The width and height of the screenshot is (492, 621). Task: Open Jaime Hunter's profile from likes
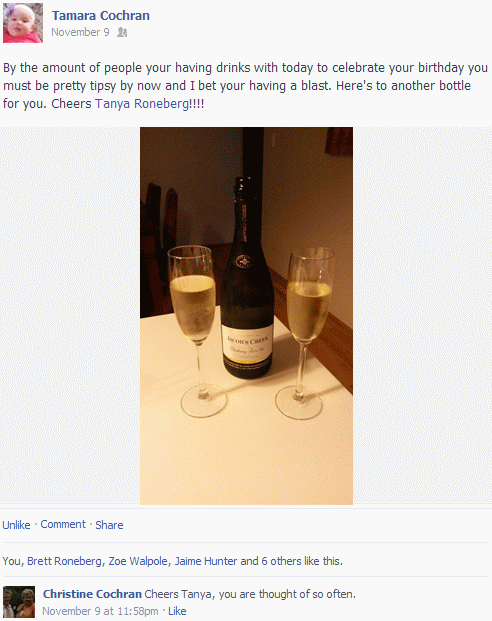[x=206, y=561]
